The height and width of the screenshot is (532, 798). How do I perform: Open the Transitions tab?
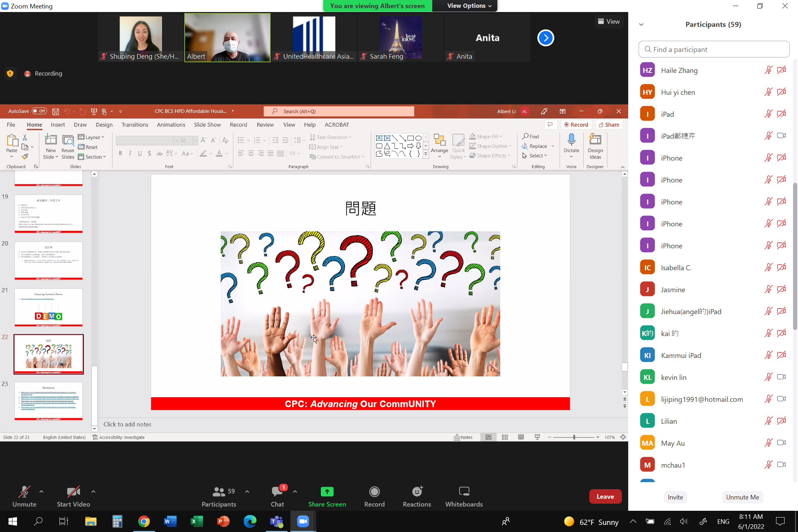coord(135,125)
